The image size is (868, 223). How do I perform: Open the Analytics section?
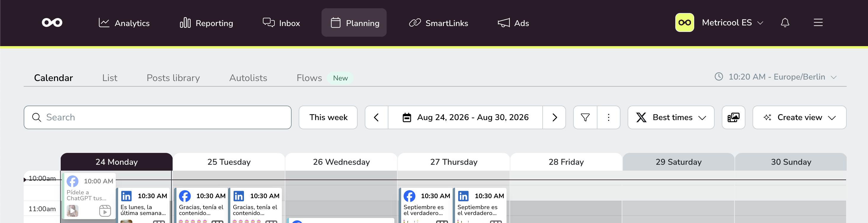124,23
